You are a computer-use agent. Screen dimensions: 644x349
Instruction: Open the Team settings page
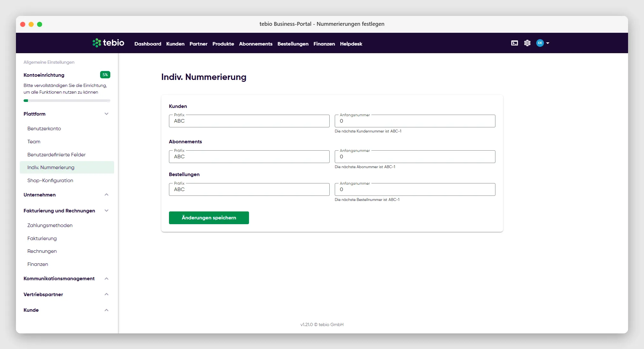(34, 142)
